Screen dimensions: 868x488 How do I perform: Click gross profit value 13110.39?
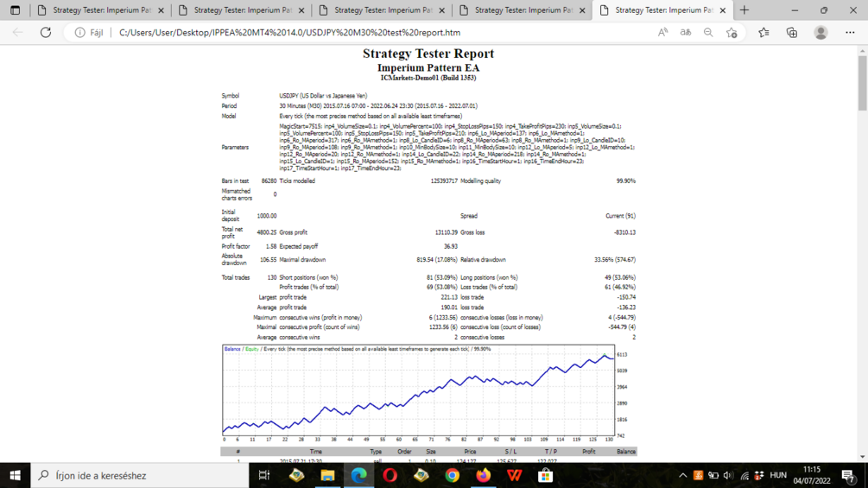447,232
